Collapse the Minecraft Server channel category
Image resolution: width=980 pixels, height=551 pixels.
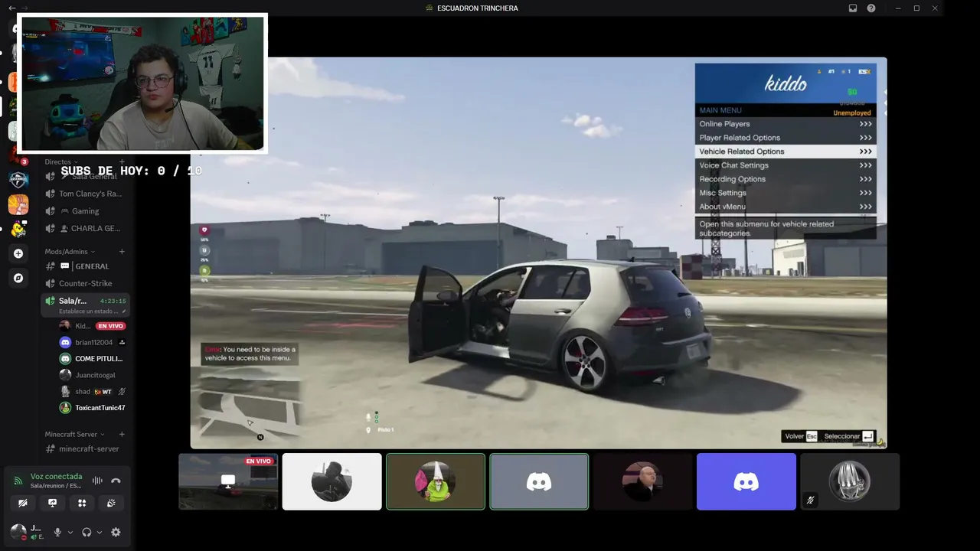click(x=74, y=435)
